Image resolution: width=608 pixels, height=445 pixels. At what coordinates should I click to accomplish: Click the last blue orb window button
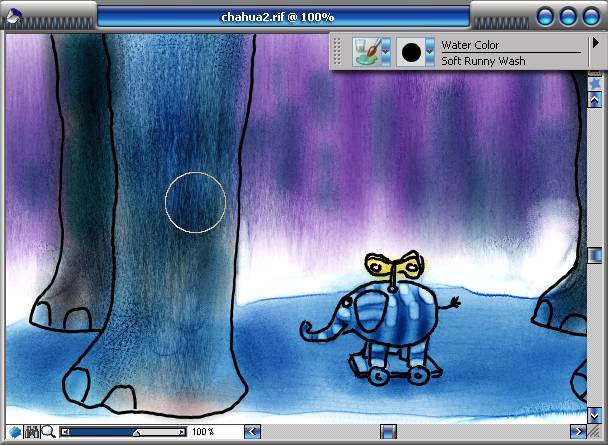591,17
